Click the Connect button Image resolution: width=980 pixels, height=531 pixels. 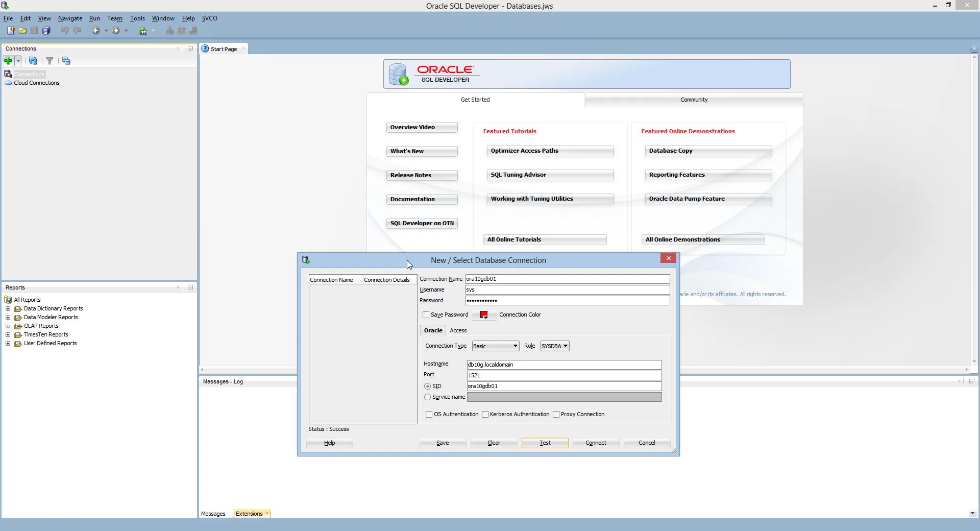coord(596,443)
